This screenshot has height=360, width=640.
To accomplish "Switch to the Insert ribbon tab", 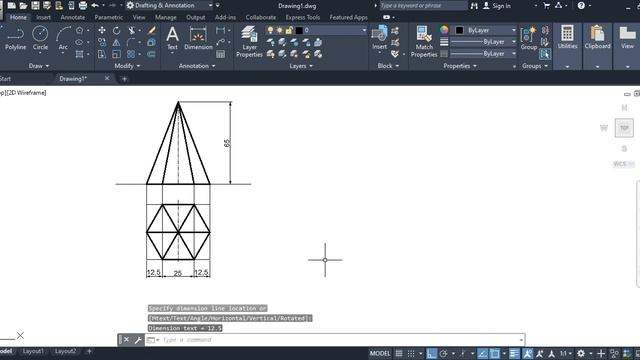I will 43,17.
